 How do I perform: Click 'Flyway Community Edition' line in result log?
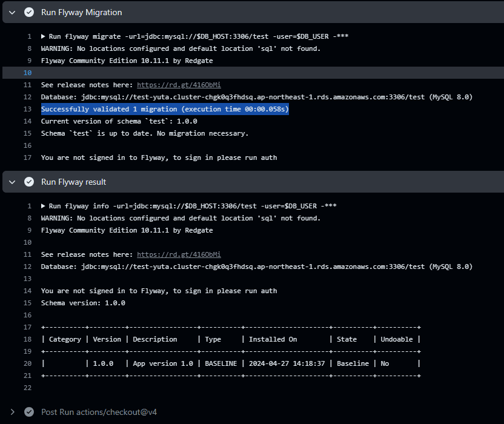point(127,231)
